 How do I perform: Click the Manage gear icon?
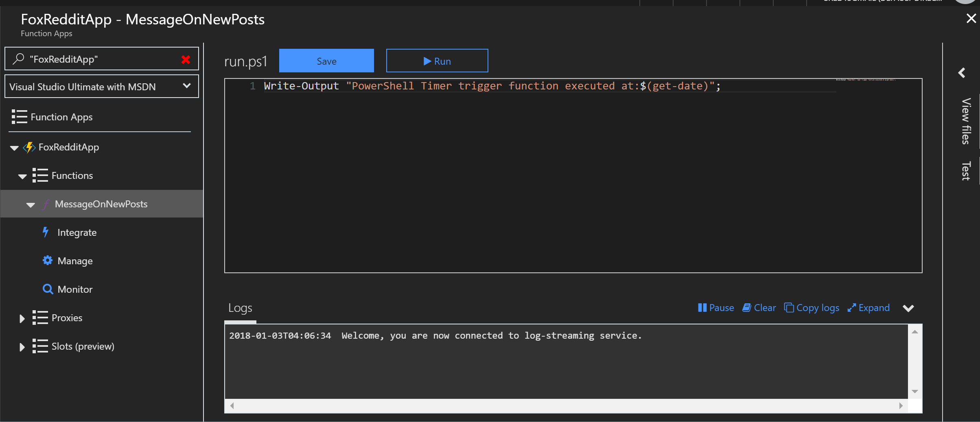(48, 260)
